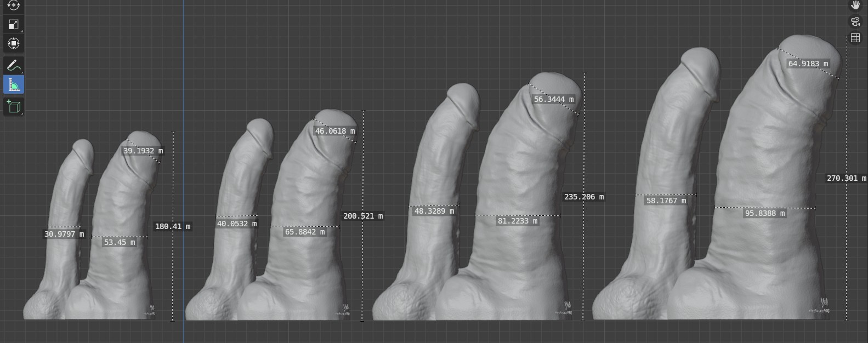Click the 81.2233 m measurement label
This screenshot has height=343, width=868.
pos(518,221)
